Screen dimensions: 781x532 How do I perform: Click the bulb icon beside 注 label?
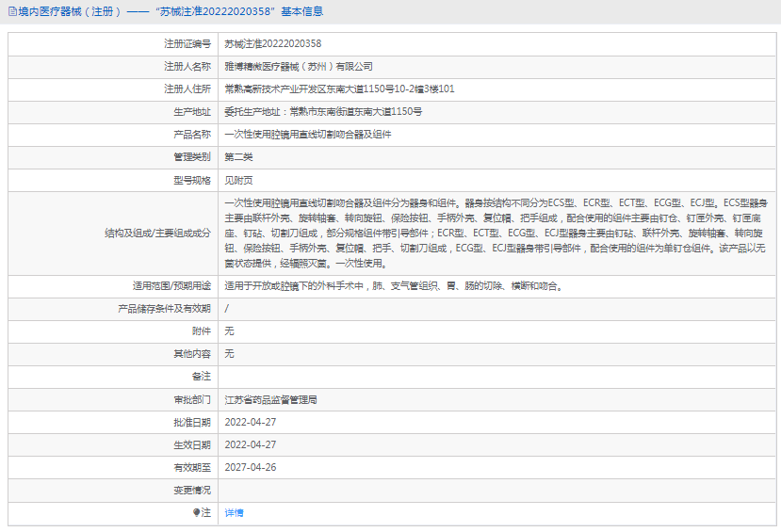pyautogui.click(x=196, y=512)
